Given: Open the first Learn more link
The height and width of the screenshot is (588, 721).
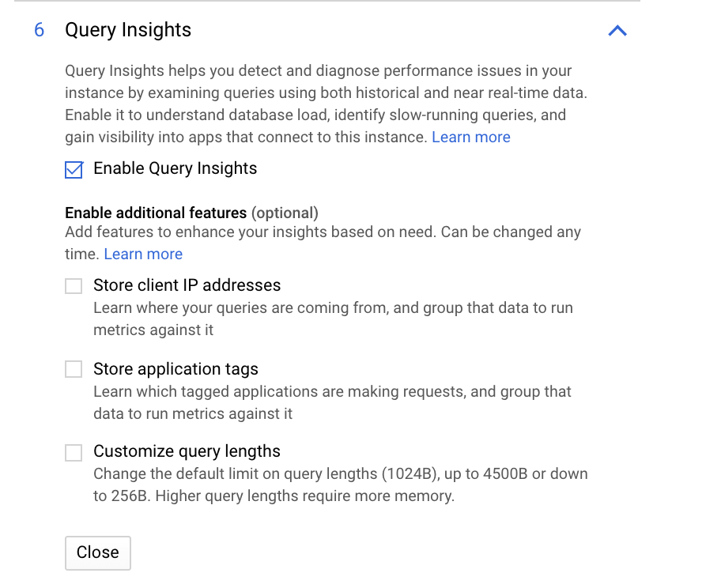Looking at the screenshot, I should pos(470,137).
